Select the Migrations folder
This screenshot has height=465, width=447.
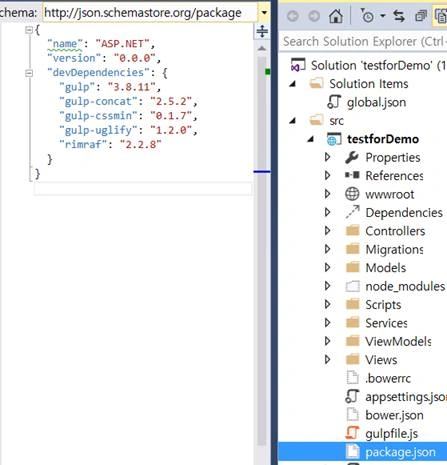point(394,249)
